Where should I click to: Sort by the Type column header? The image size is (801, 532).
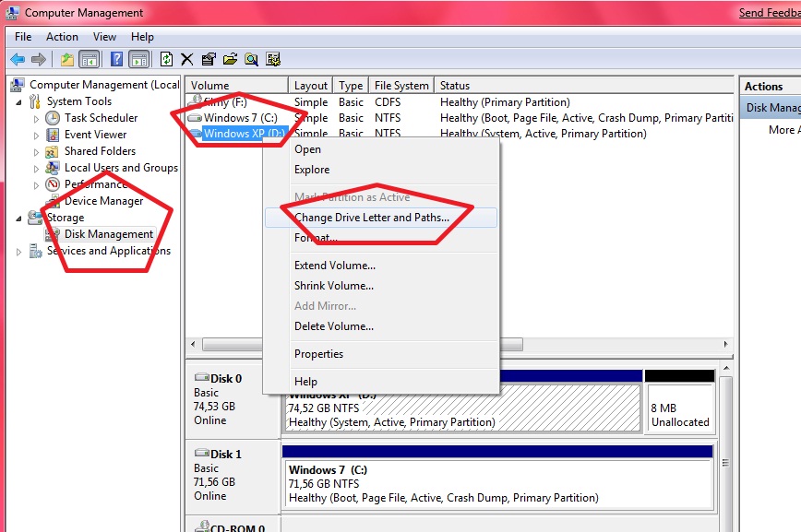[x=351, y=85]
